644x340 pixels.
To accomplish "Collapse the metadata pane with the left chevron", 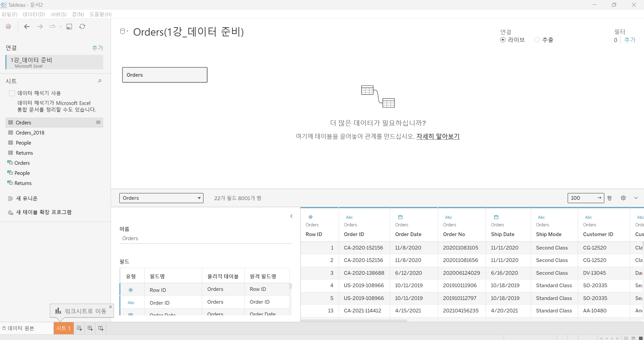I will pyautogui.click(x=292, y=216).
